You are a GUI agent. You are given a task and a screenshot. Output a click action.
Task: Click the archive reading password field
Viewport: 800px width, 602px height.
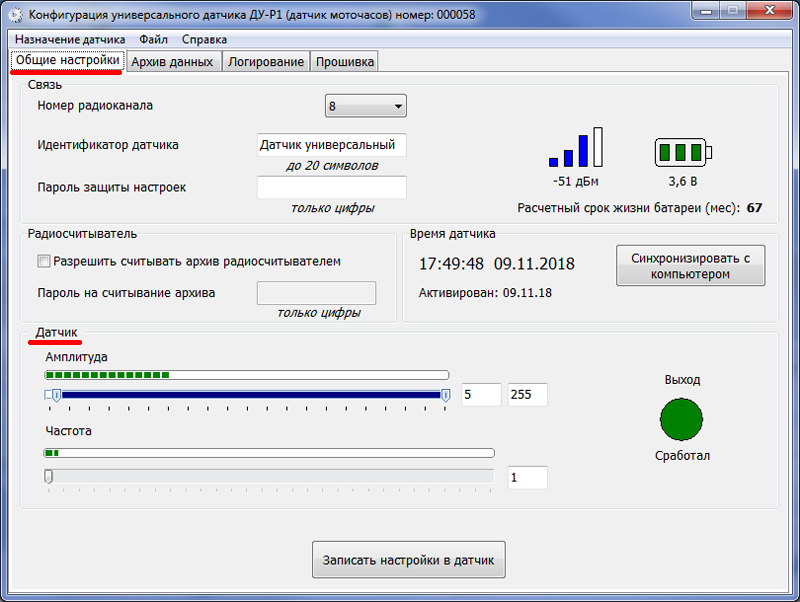click(x=316, y=293)
